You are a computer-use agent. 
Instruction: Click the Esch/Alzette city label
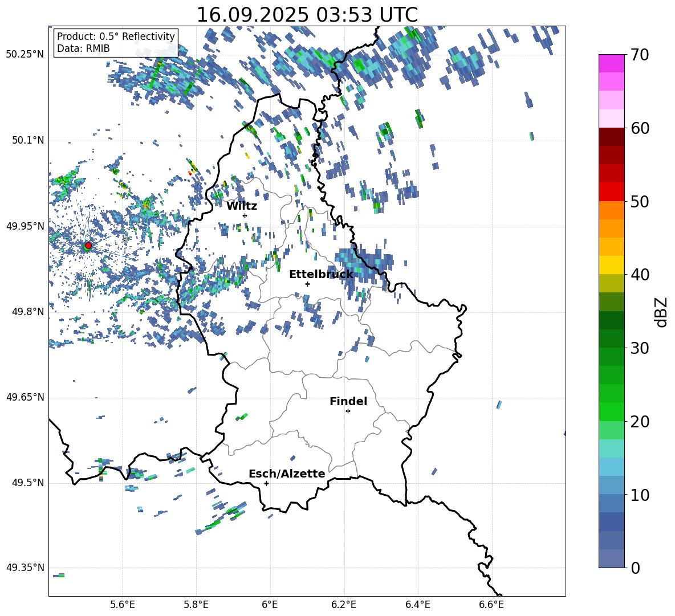point(287,474)
